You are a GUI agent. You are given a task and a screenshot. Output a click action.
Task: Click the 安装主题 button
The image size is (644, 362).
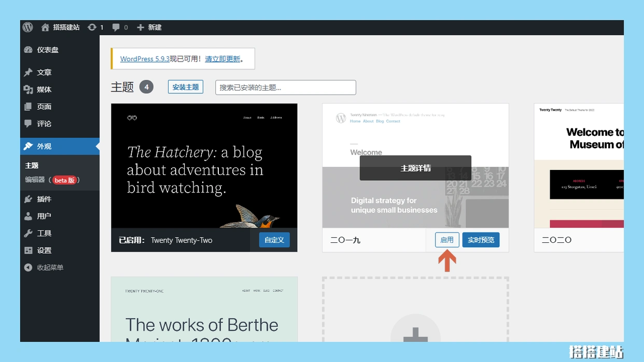tap(185, 87)
